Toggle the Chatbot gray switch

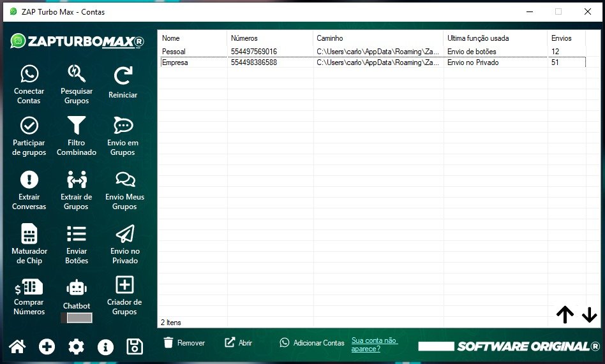click(x=77, y=317)
